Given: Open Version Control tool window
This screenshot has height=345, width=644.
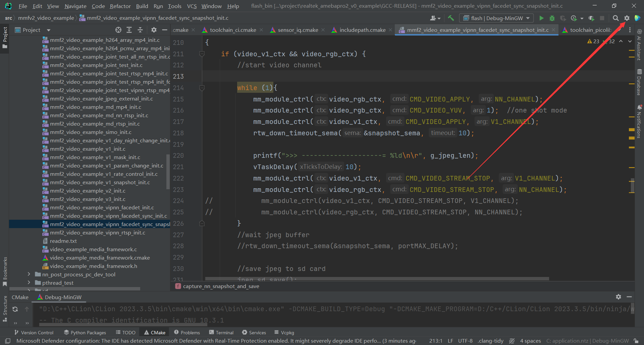Looking at the screenshot, I should [x=34, y=332].
